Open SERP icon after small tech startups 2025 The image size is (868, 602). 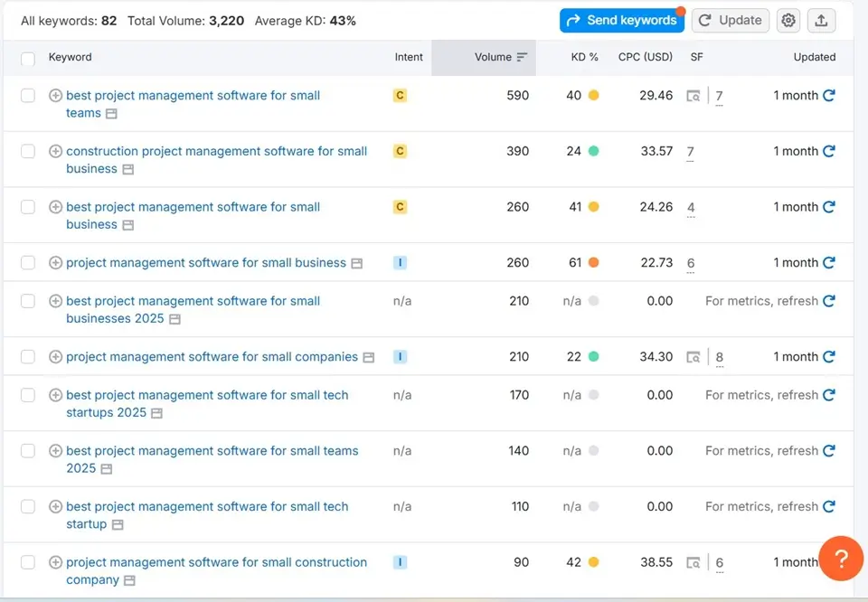pos(156,413)
